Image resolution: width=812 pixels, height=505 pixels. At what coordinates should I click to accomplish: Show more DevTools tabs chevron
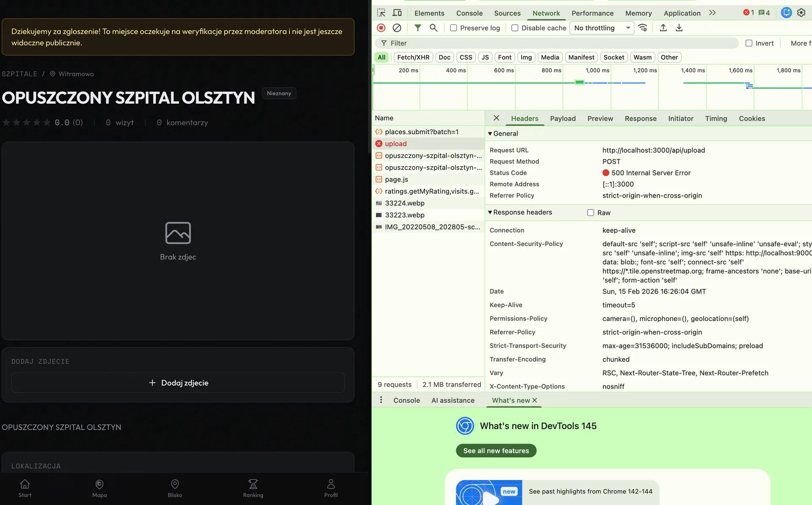(712, 13)
